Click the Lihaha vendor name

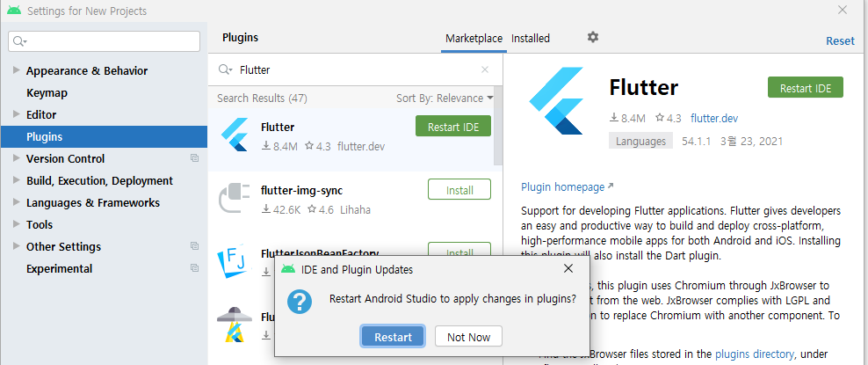356,210
